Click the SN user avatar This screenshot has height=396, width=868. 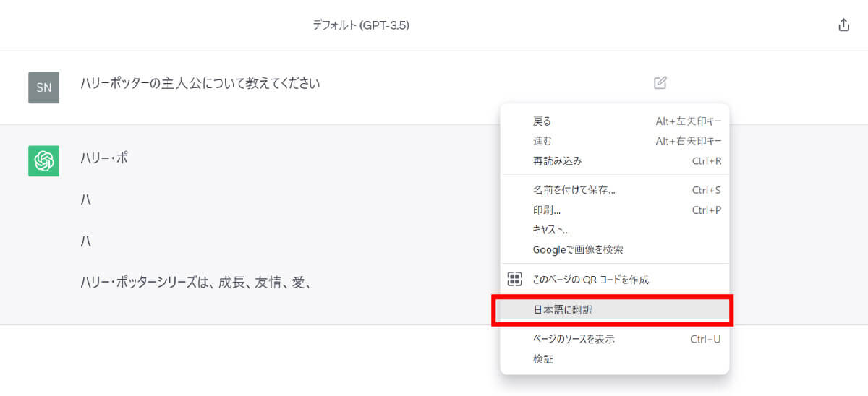[43, 87]
